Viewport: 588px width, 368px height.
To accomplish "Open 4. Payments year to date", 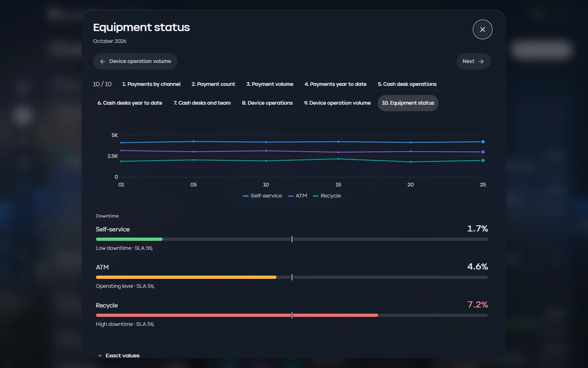I will pyautogui.click(x=336, y=84).
